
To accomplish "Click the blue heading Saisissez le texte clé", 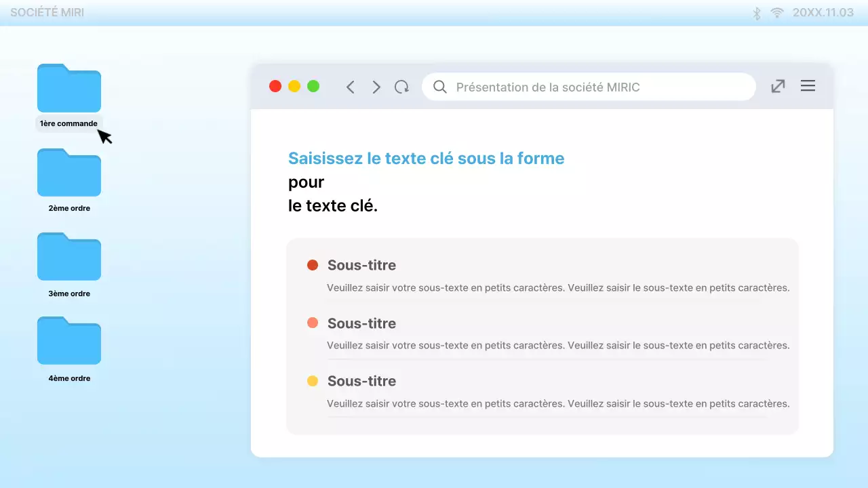I will point(426,158).
